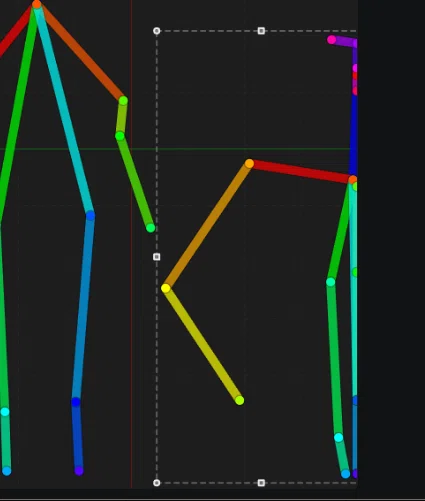Click top-edge square handle of dashed selection box
Screen dimensions: 425x501
coord(261,31)
